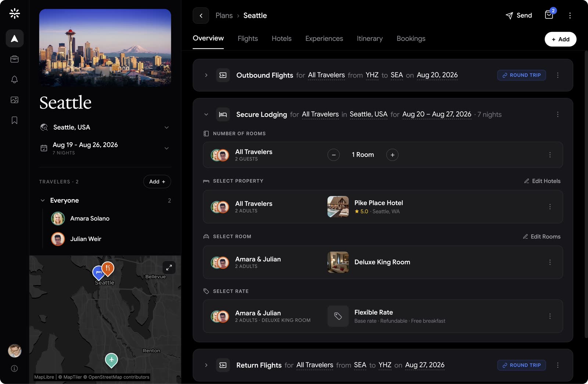Go to Plans breadcrumb

tap(224, 15)
